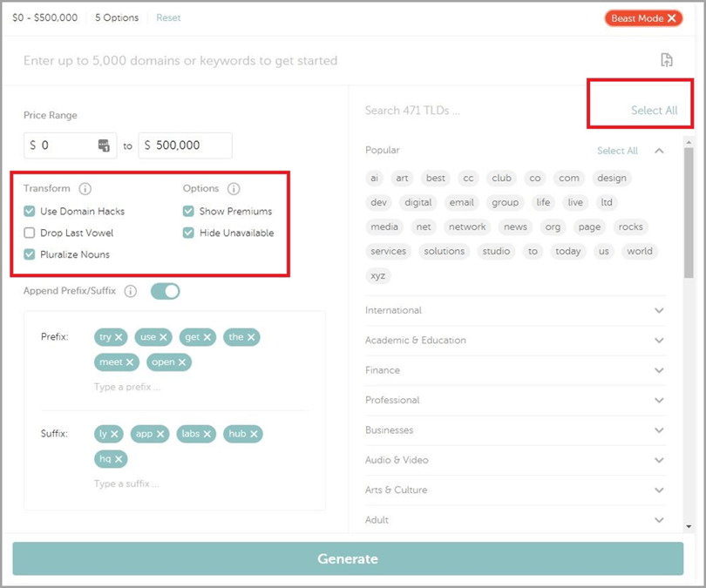
Task: Click info icon beside Append Prefix/Suffix
Action: tap(130, 291)
